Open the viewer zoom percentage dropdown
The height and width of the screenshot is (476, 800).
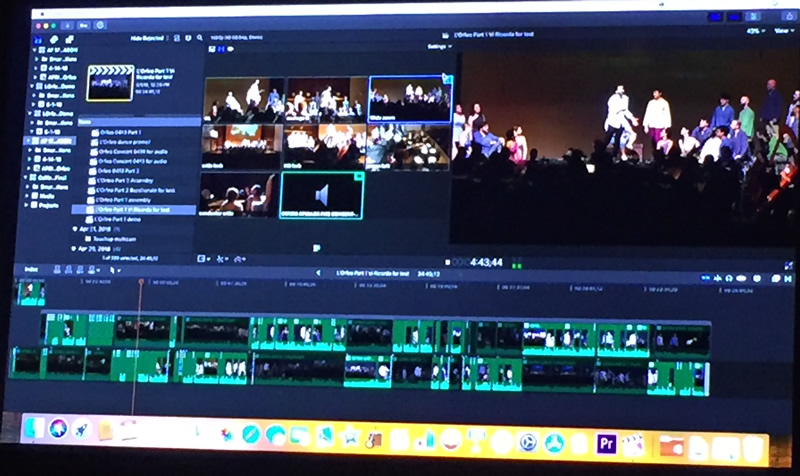click(756, 31)
